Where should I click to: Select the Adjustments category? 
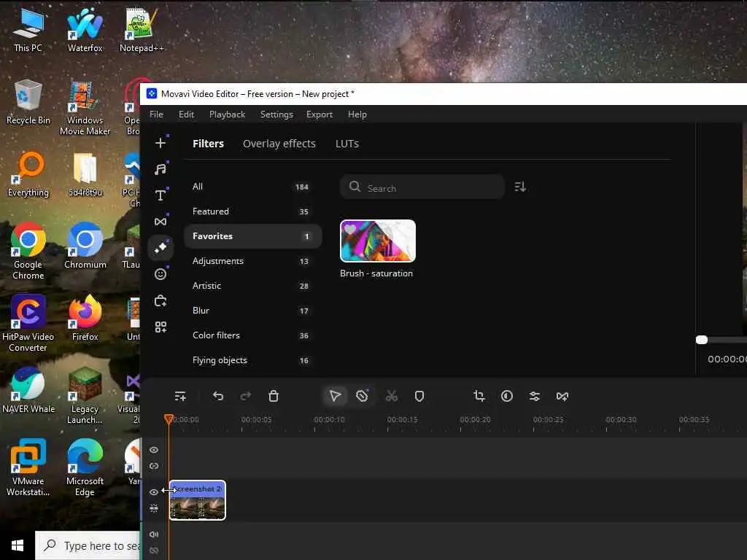tap(252, 261)
